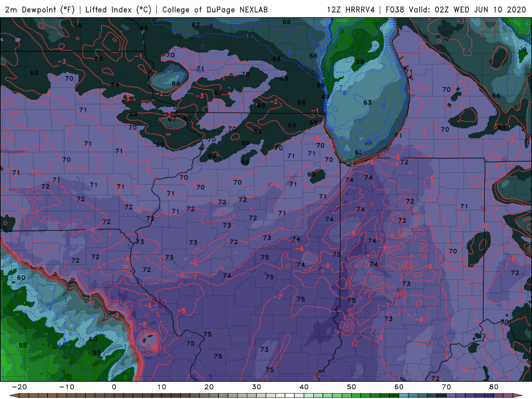This screenshot has height=399, width=532.
Task: Click the 70 label on color scale
Action: [446, 387]
